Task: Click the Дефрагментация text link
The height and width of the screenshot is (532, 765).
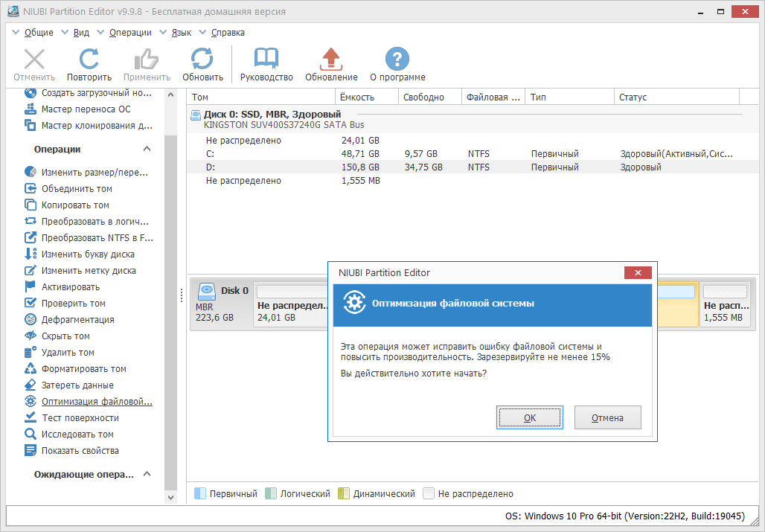Action: pyautogui.click(x=77, y=319)
